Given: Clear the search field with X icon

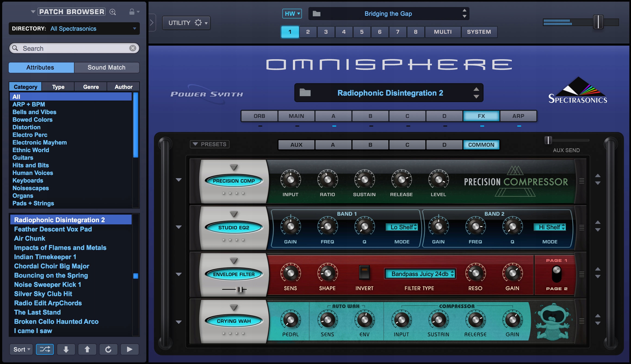Looking at the screenshot, I should click(x=133, y=48).
